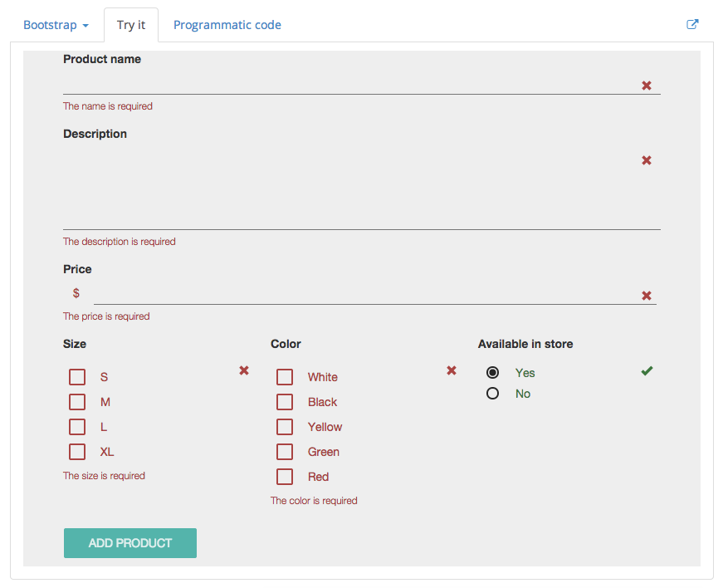Click green checkmark beside Available in store
This screenshot has width=723, height=588.
[x=647, y=371]
